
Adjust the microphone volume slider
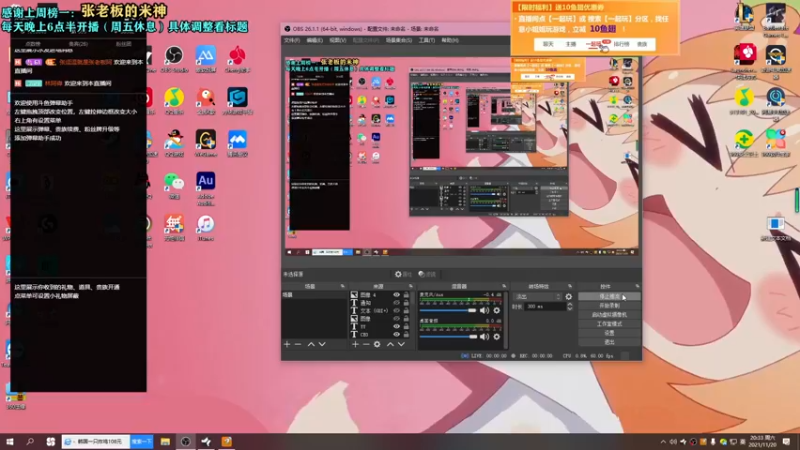(x=448, y=310)
